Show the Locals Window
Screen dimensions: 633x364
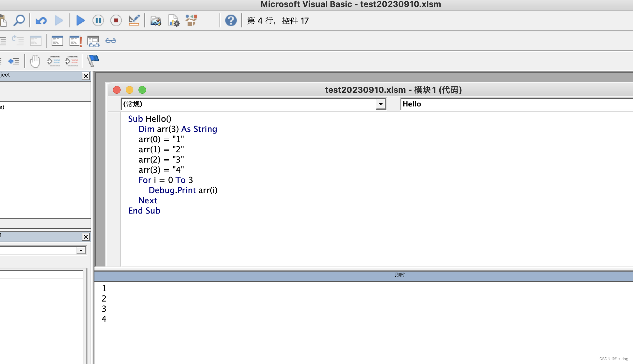coord(57,41)
